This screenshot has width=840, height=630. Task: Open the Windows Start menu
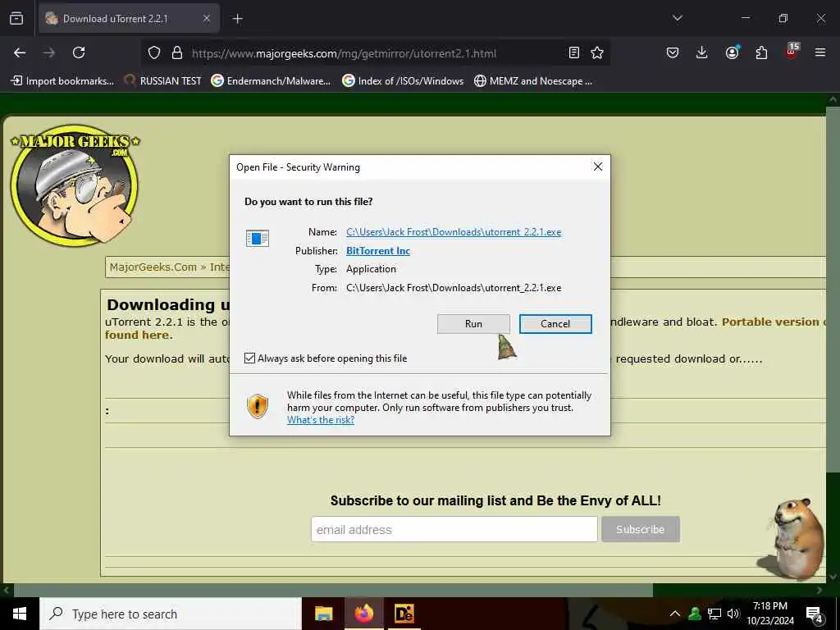[20, 614]
